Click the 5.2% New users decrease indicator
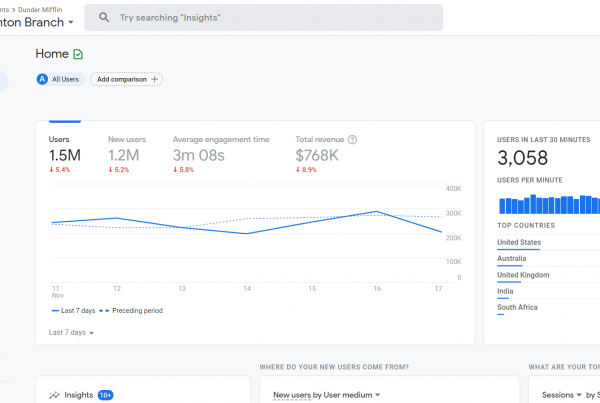 point(119,170)
